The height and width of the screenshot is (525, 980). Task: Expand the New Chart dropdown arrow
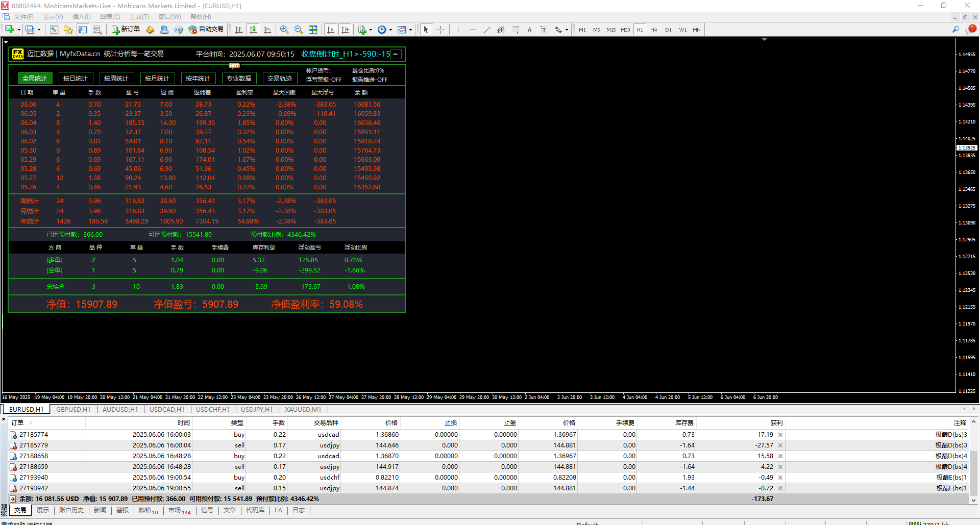pyautogui.click(x=19, y=30)
